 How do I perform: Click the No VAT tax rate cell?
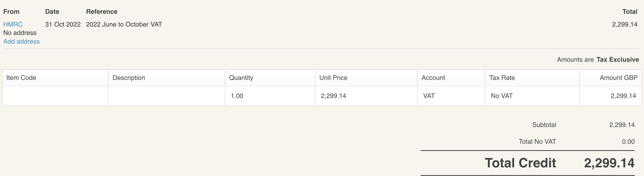(502, 96)
